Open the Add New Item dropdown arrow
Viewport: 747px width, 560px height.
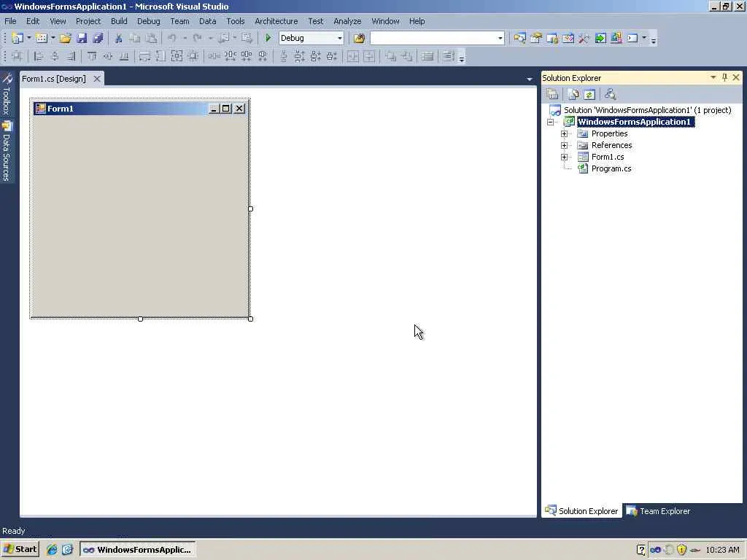53,38
